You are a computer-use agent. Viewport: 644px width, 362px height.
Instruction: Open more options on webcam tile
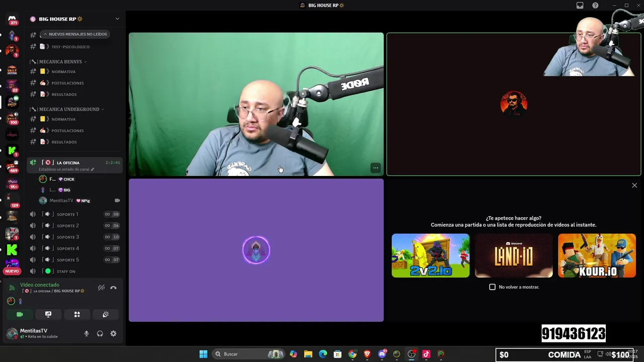coord(375,168)
